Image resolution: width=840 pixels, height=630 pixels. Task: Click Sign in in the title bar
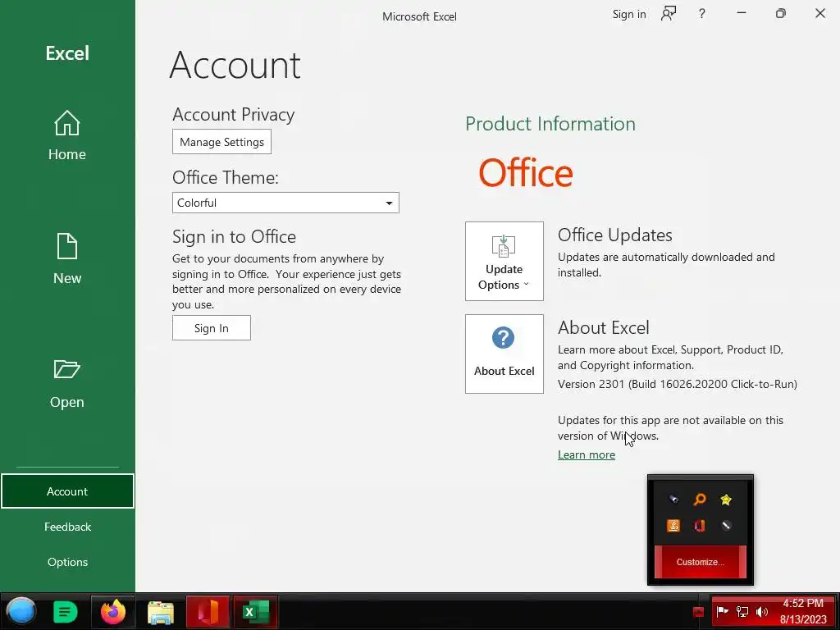(x=629, y=15)
